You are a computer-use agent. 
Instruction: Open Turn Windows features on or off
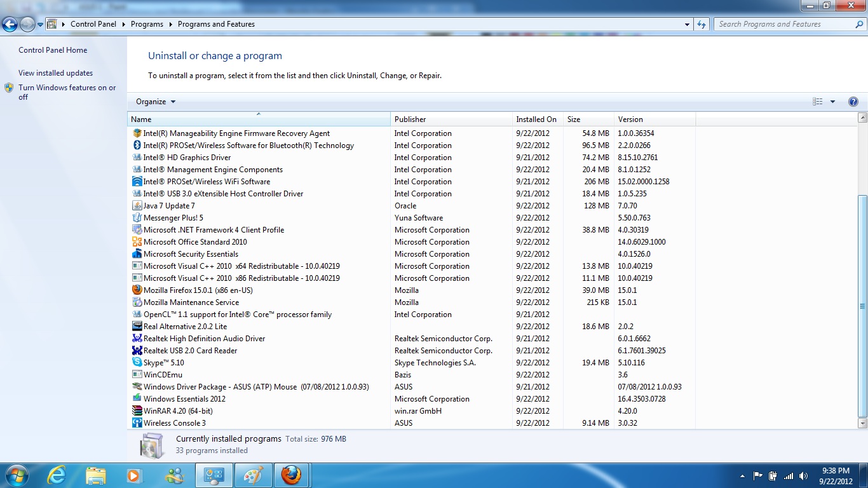pos(67,93)
